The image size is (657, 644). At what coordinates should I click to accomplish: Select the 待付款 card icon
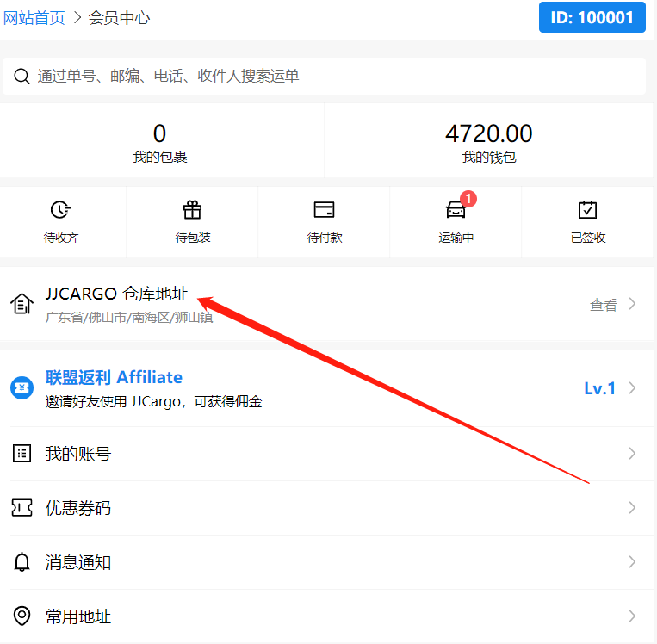pos(324,209)
